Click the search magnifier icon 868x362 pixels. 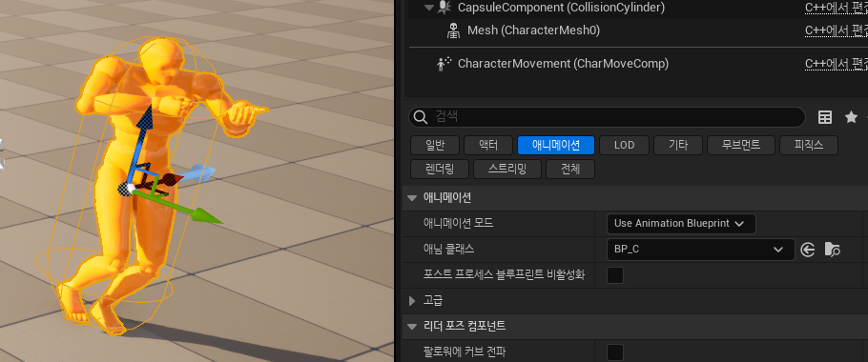tap(421, 117)
